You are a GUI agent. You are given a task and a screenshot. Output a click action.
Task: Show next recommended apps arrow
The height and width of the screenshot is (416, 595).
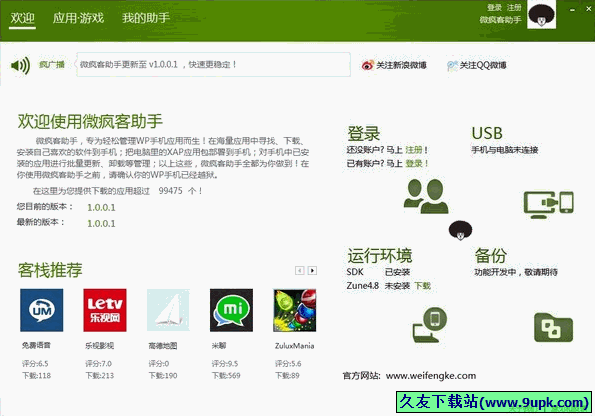pos(312,271)
